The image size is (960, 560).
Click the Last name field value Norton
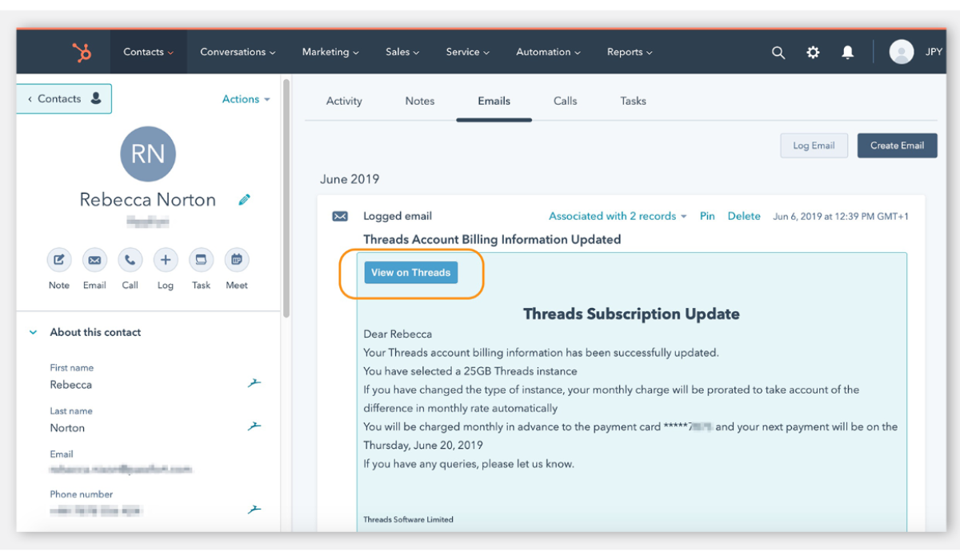67,428
